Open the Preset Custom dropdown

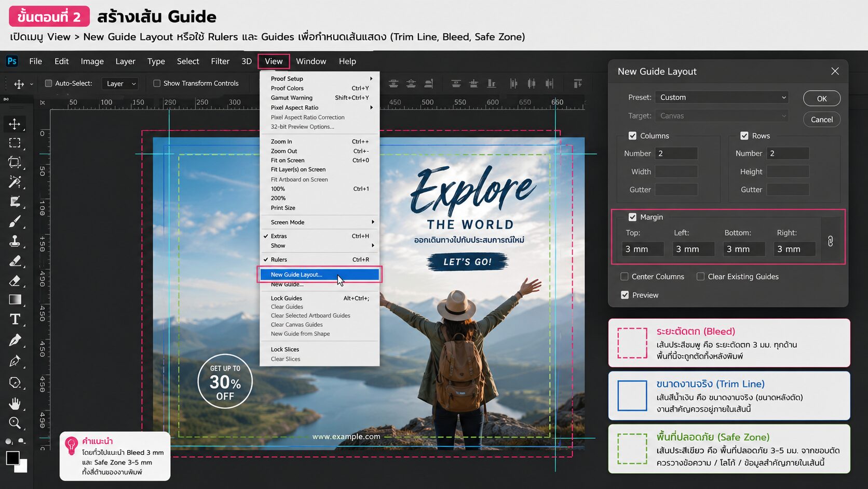(722, 97)
